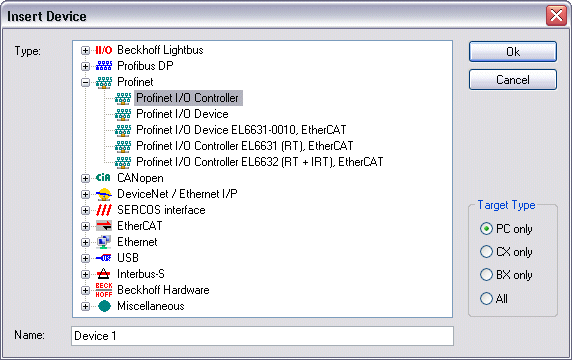The image size is (572, 360).
Task: Click the USB connector icon
Action: click(104, 258)
